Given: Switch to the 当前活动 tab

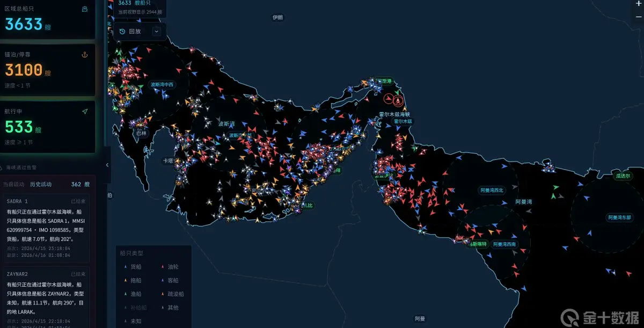Looking at the screenshot, I should 13,184.
